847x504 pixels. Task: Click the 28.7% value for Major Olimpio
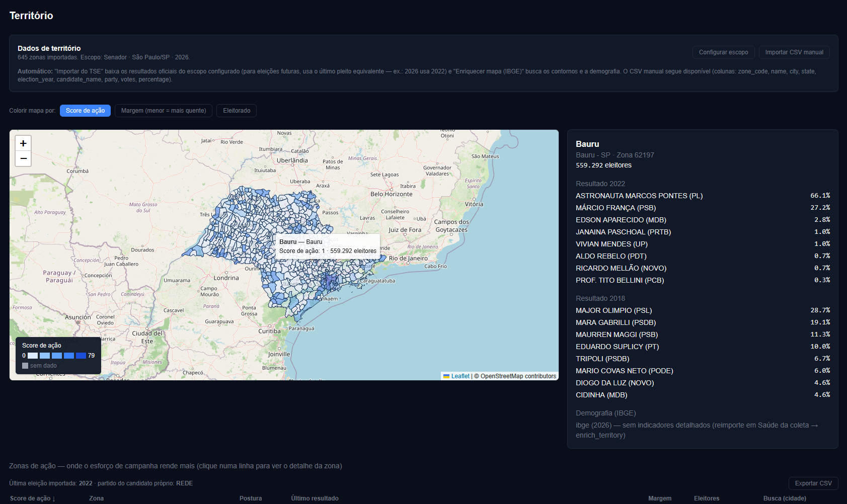(820, 310)
